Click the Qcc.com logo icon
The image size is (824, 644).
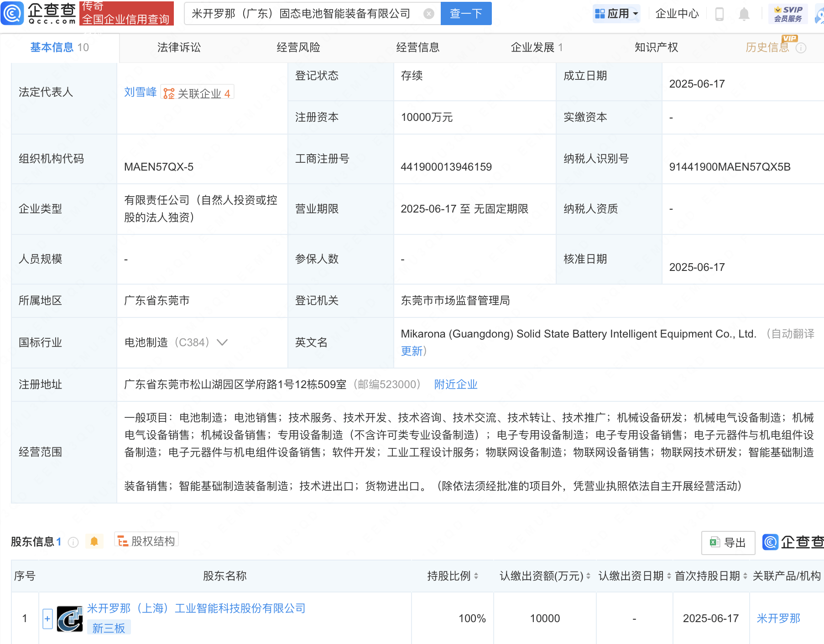pos(12,13)
